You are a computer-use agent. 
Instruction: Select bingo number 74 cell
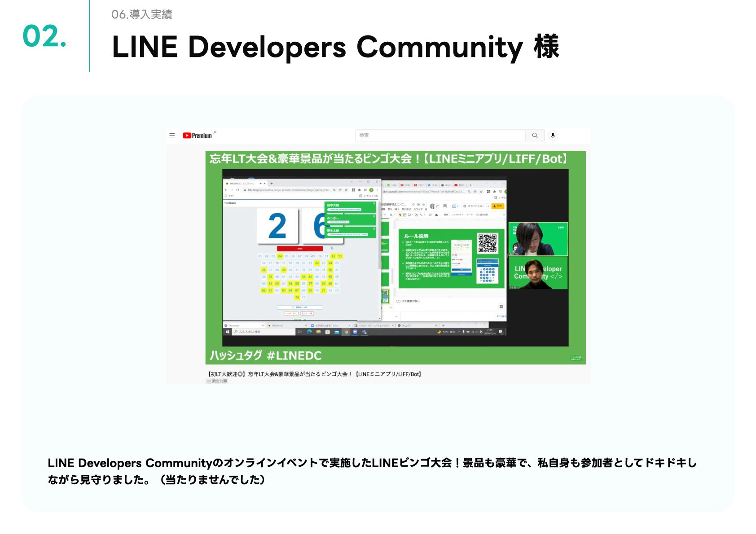pos(297,297)
